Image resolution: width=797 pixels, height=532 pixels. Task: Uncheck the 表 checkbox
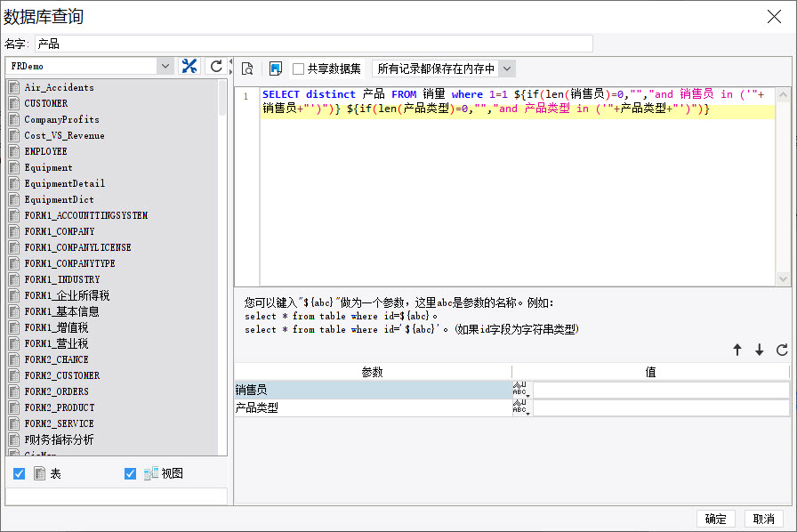pos(20,473)
